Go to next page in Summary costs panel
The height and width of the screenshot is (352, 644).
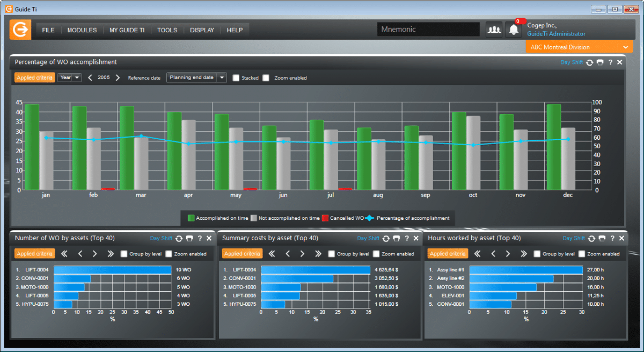pos(303,254)
